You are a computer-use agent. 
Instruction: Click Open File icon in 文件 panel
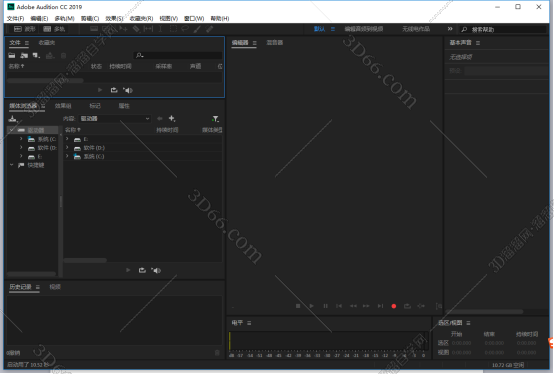[x=12, y=55]
